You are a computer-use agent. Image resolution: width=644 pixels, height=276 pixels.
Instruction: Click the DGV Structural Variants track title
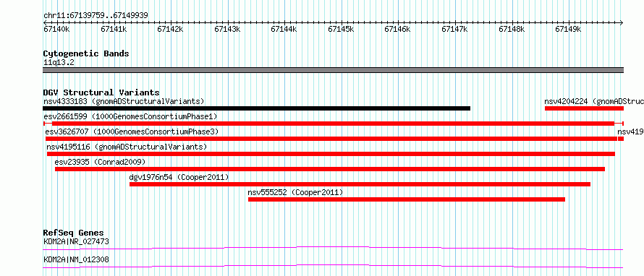coord(101,92)
